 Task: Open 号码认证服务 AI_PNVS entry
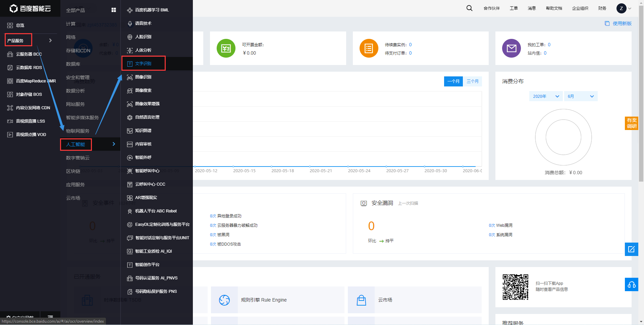pos(156,278)
